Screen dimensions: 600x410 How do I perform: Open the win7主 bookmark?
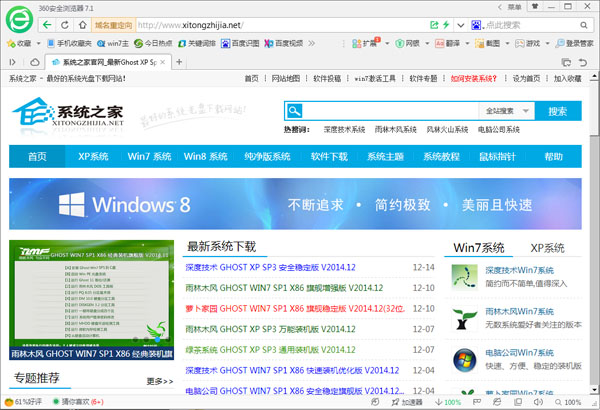113,43
